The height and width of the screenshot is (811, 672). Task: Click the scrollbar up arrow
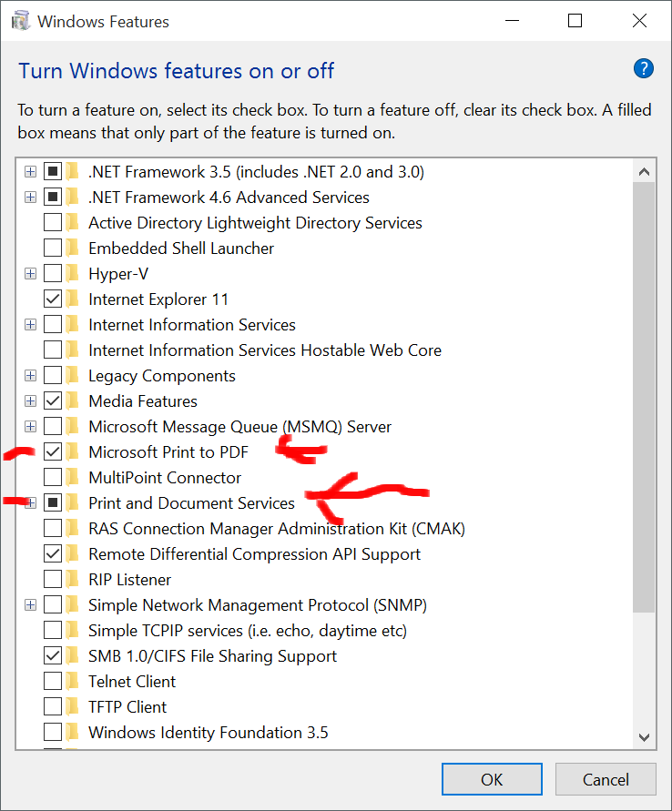644,172
